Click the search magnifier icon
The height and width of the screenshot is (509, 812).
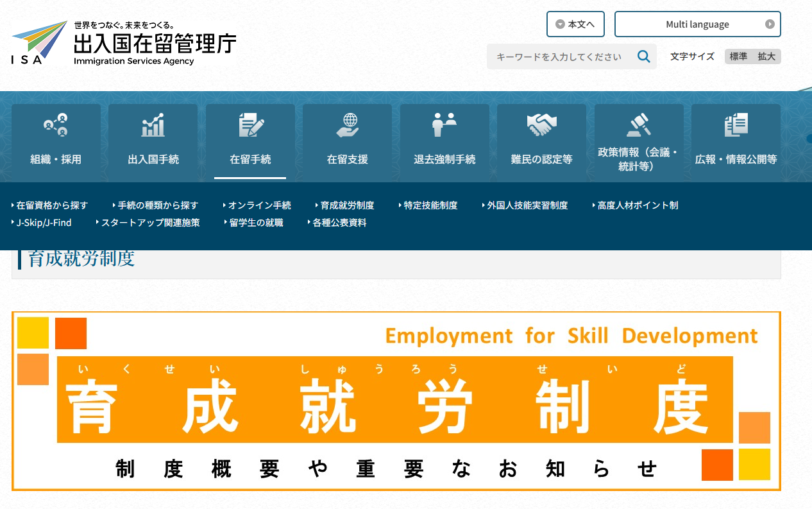coord(643,56)
